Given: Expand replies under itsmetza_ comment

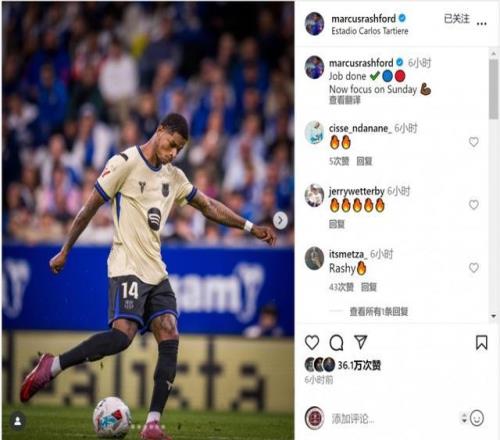Looking at the screenshot, I should pos(379,312).
